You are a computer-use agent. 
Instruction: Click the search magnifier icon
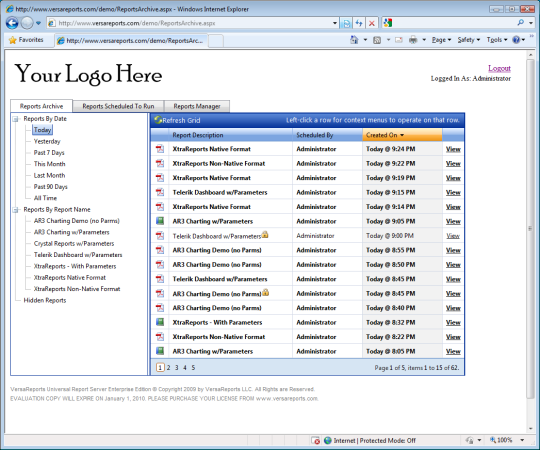pos(520,23)
